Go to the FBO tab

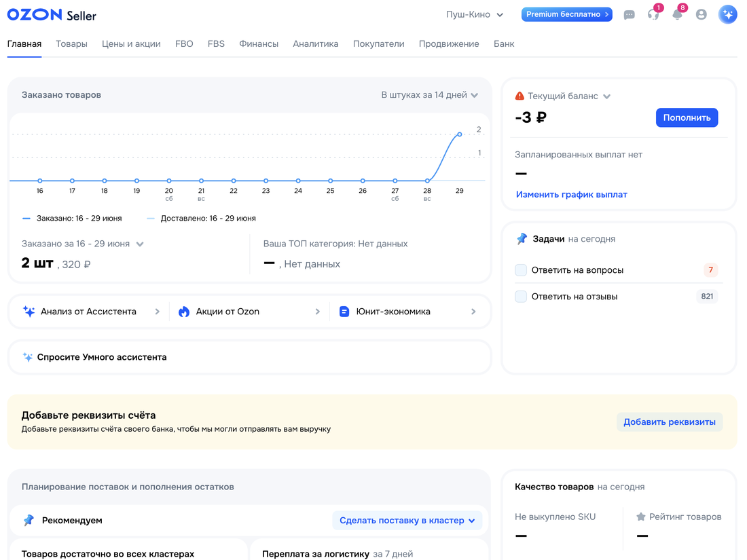184,44
